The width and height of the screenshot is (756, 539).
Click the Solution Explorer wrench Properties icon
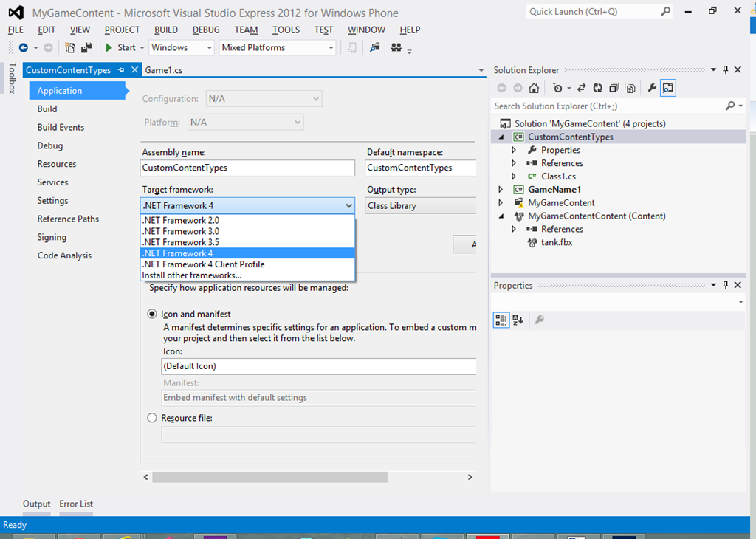pos(652,88)
